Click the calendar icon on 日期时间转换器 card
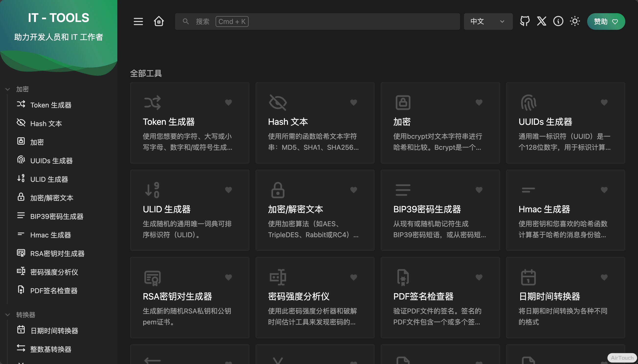The image size is (638, 364). tap(528, 277)
